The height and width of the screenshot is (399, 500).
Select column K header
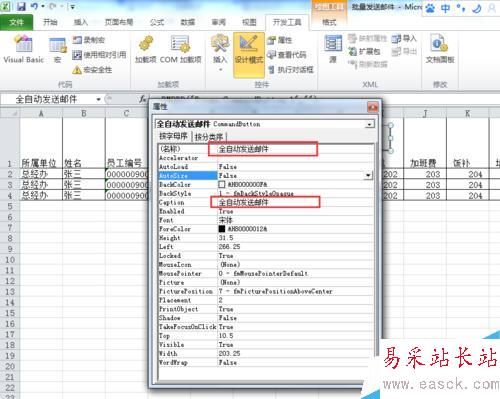tap(468, 113)
